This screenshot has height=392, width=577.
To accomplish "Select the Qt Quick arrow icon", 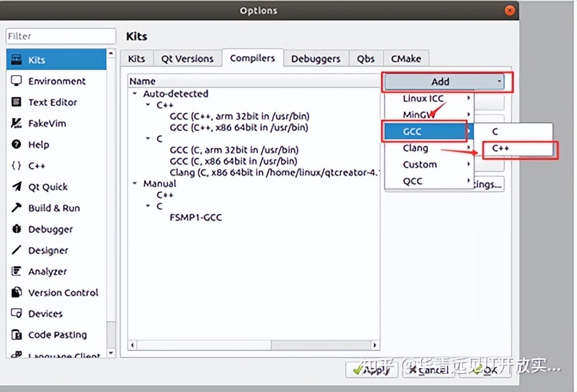I will point(17,187).
